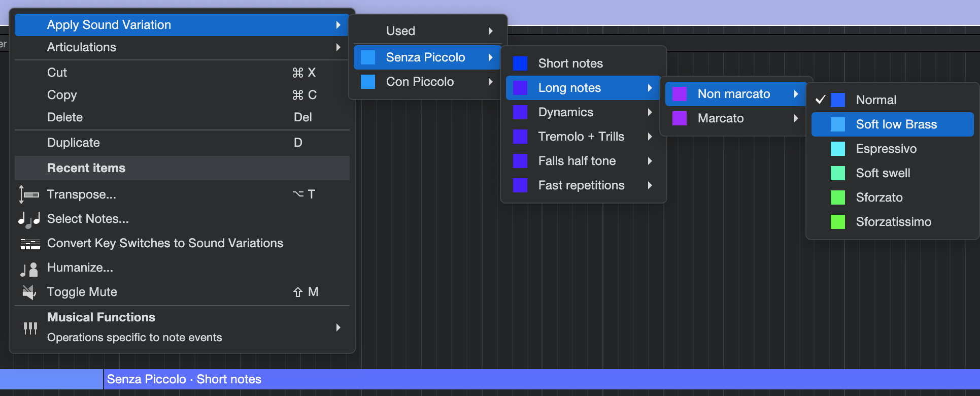Expand the Tremolo + Trills submenu arrow
The height and width of the screenshot is (396, 980).
tap(650, 137)
